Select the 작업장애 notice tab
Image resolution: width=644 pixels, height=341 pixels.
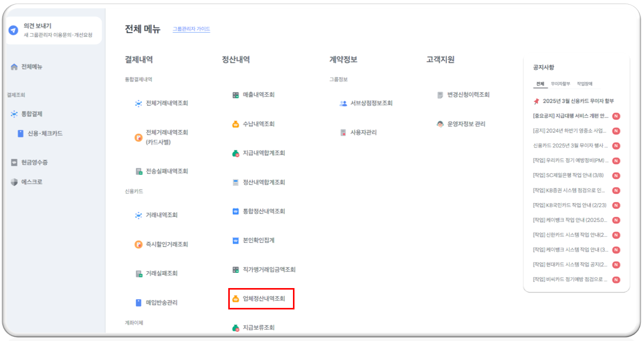click(x=584, y=84)
